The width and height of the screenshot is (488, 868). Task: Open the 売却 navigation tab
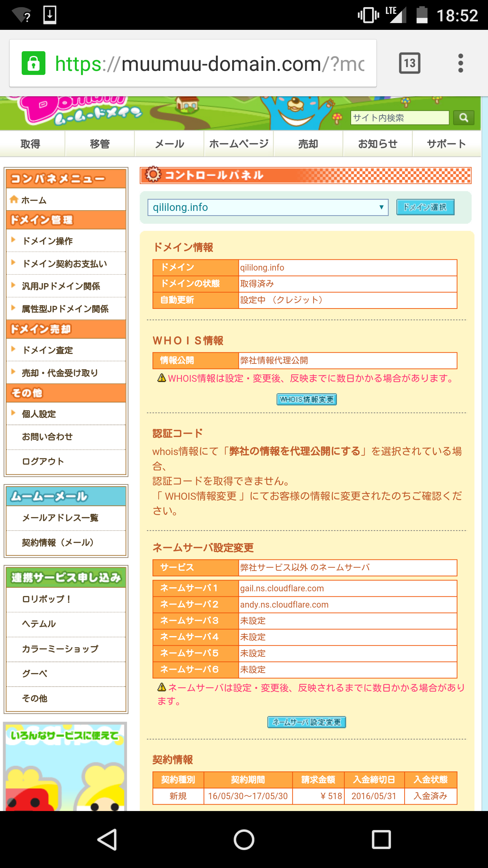point(308,144)
